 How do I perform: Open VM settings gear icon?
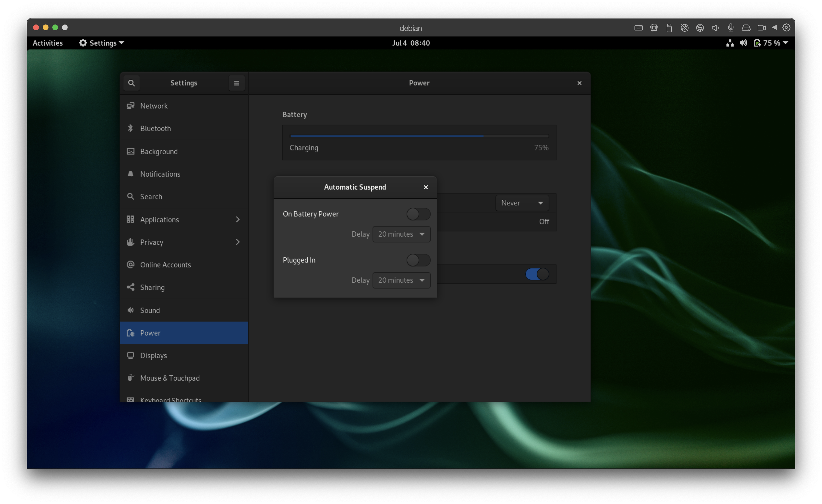coord(786,27)
